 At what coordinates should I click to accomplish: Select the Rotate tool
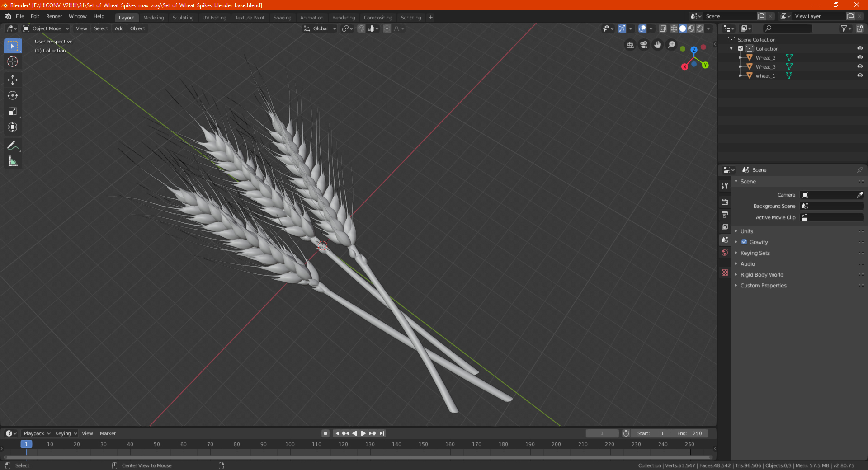[x=13, y=96]
